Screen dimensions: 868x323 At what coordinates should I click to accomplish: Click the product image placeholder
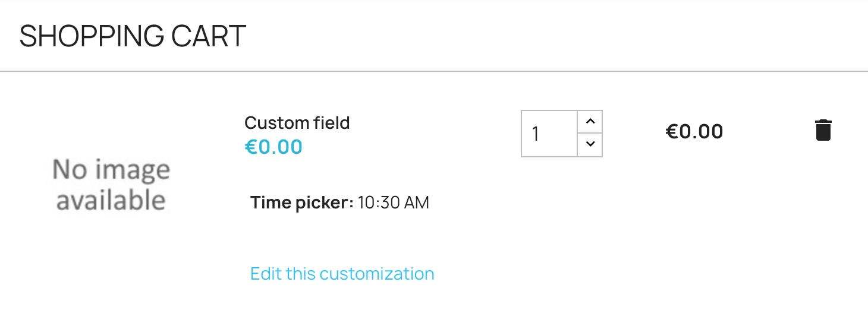tap(111, 185)
